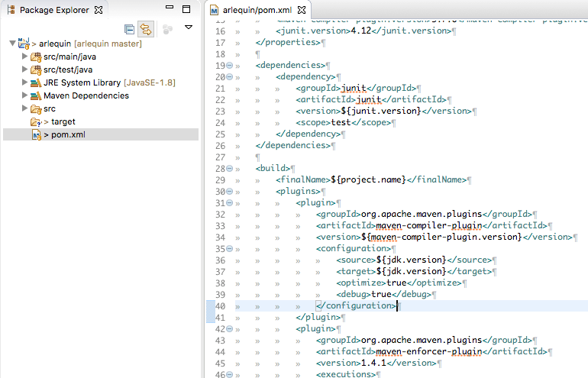Click the src/main/java package folder icon

coord(36,57)
